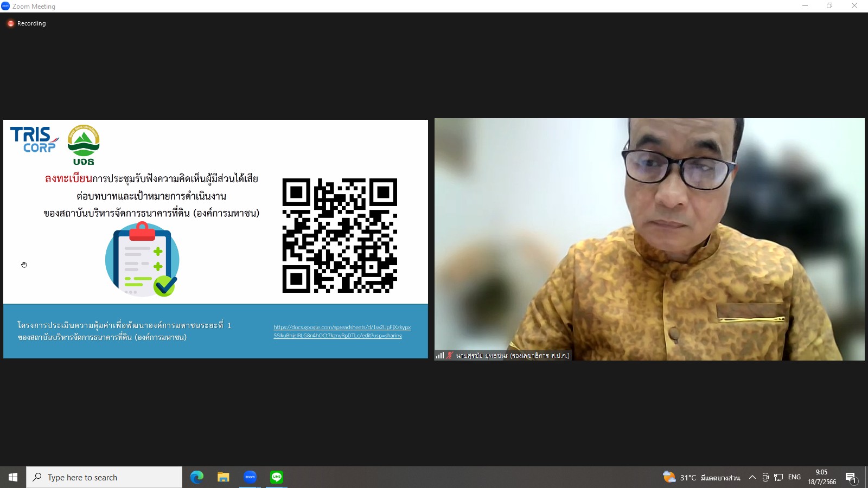
Task: Click the QR code on the slide
Action: point(340,235)
